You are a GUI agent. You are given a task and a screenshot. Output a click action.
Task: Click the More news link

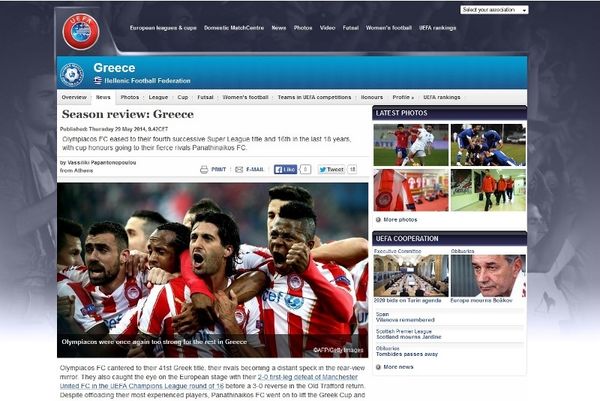(398, 367)
